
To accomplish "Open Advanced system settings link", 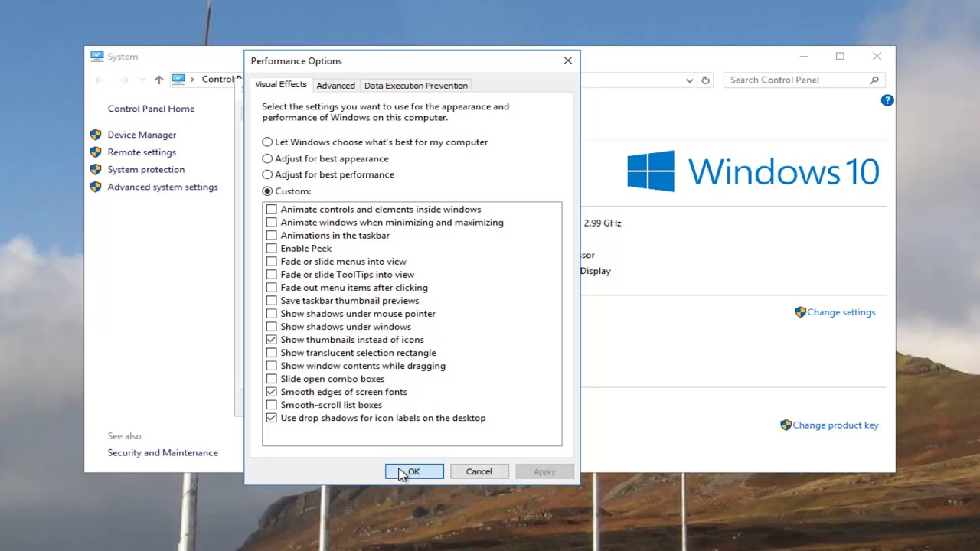I will pos(162,187).
